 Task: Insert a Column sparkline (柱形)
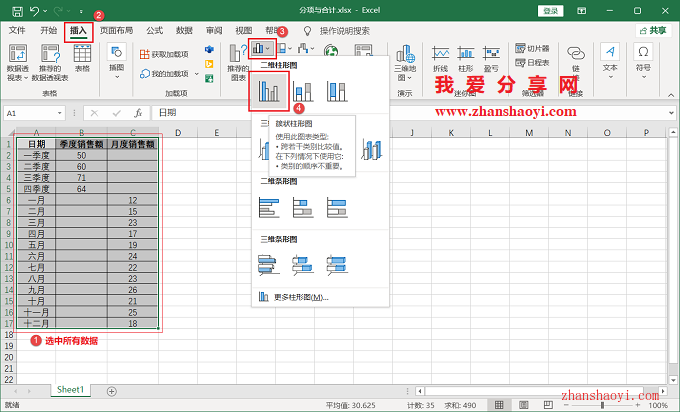click(x=466, y=59)
